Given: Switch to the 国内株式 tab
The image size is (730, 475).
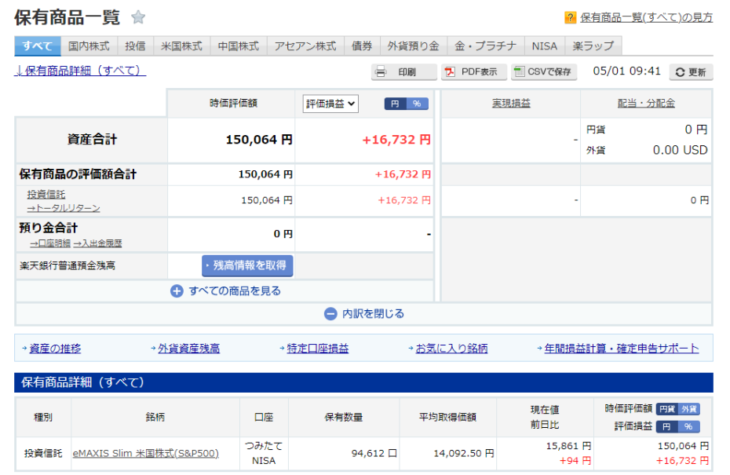Looking at the screenshot, I should pyautogui.click(x=89, y=46).
